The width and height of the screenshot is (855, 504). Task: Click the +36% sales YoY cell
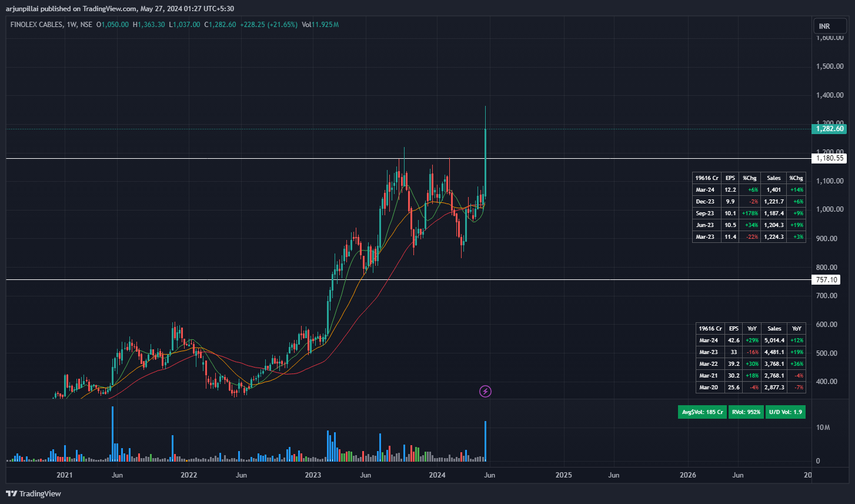[797, 363]
